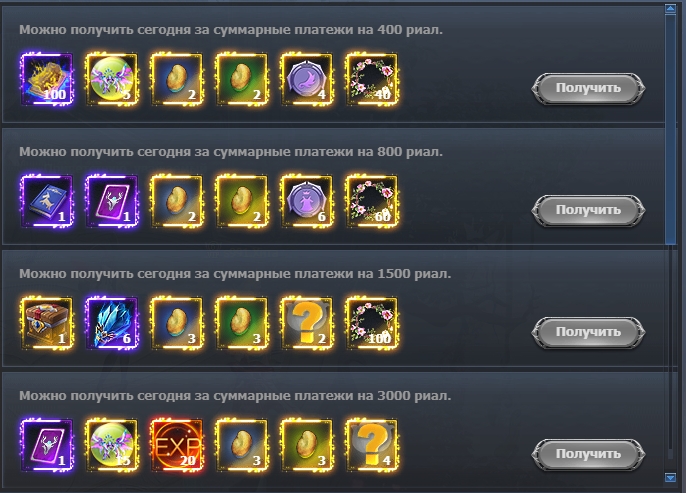Select the blue crystal item with 6
This screenshot has height=493, width=686.
click(x=112, y=323)
